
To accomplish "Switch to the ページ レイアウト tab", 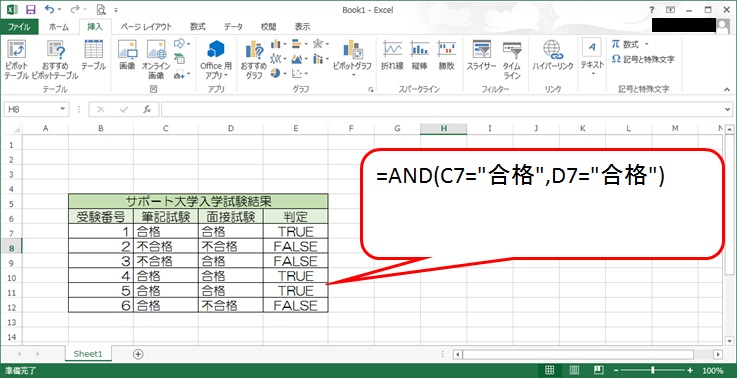I will 146,27.
